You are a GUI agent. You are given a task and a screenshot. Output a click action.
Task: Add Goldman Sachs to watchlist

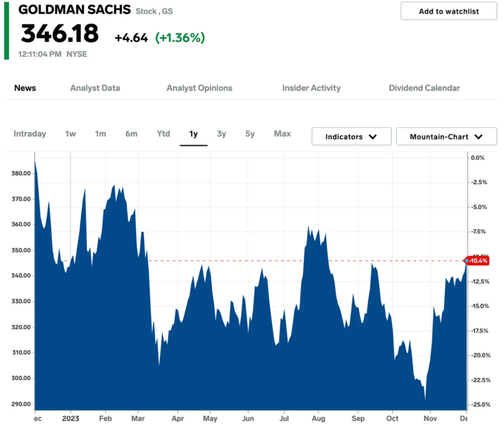tap(449, 11)
